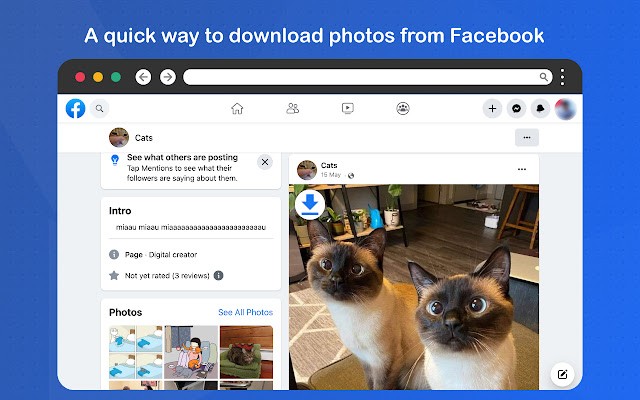Open the Friends tab icon
Viewport: 640px width, 400px height.
292,109
